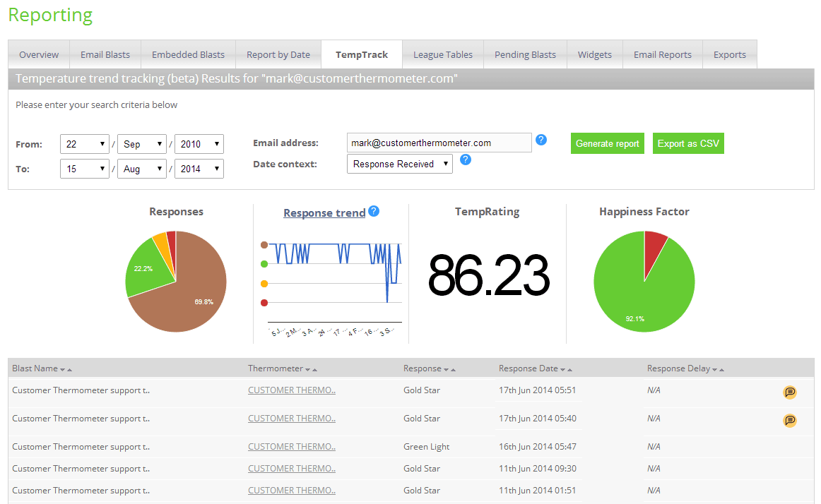Viewport: 821px width, 504px height.
Task: Click Yellow Light legend dot in trend chart
Action: (x=264, y=284)
